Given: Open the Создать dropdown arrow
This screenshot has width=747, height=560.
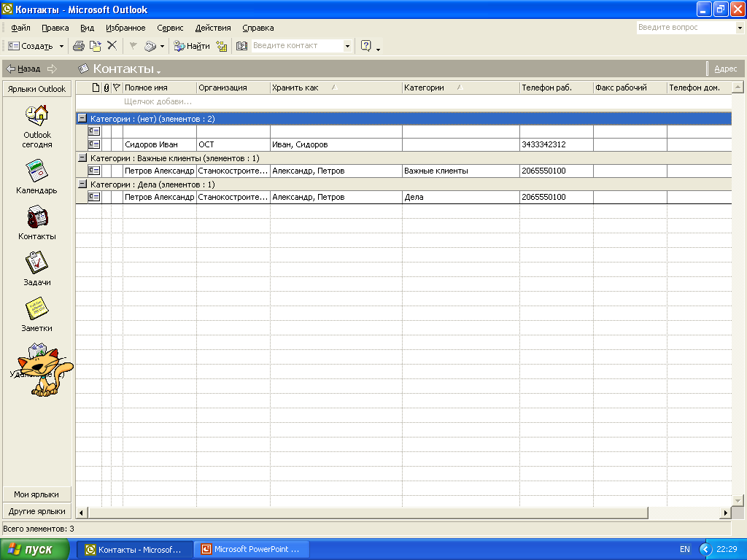Looking at the screenshot, I should click(x=61, y=46).
